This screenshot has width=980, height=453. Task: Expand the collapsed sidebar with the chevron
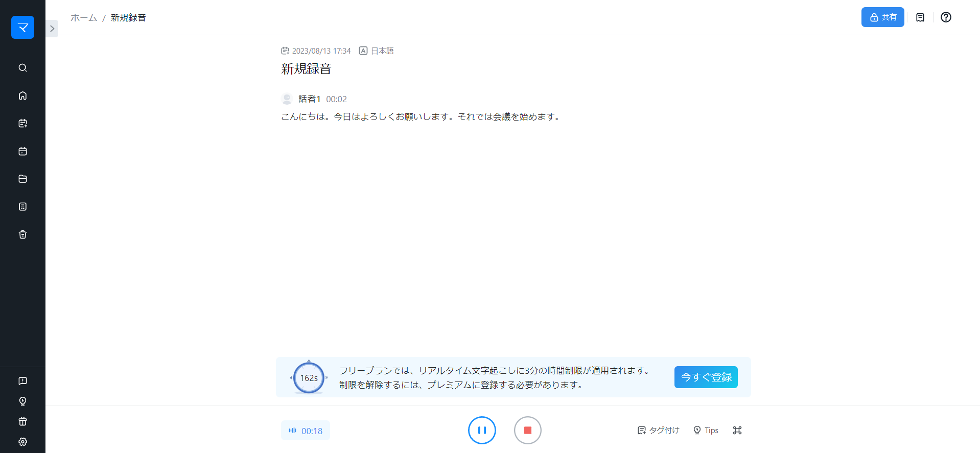(52, 29)
